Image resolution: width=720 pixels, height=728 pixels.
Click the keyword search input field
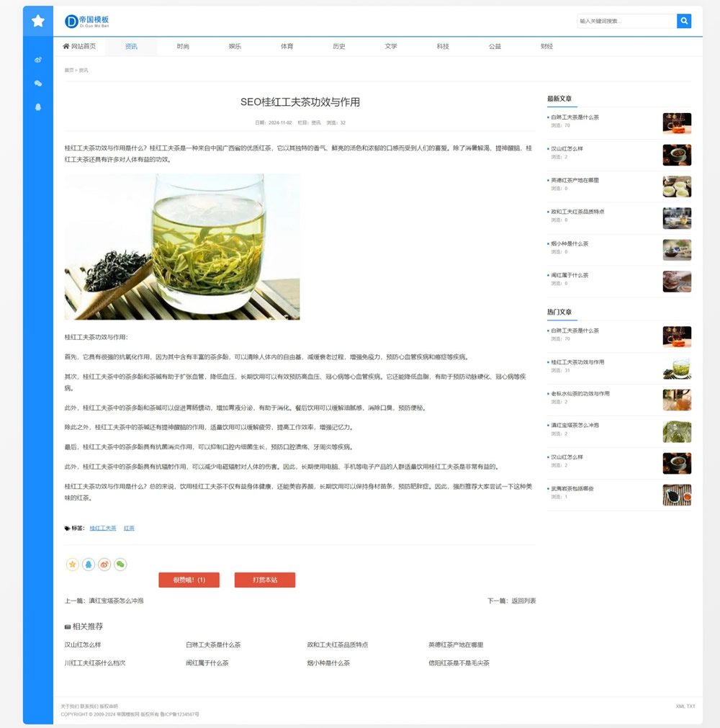(626, 21)
